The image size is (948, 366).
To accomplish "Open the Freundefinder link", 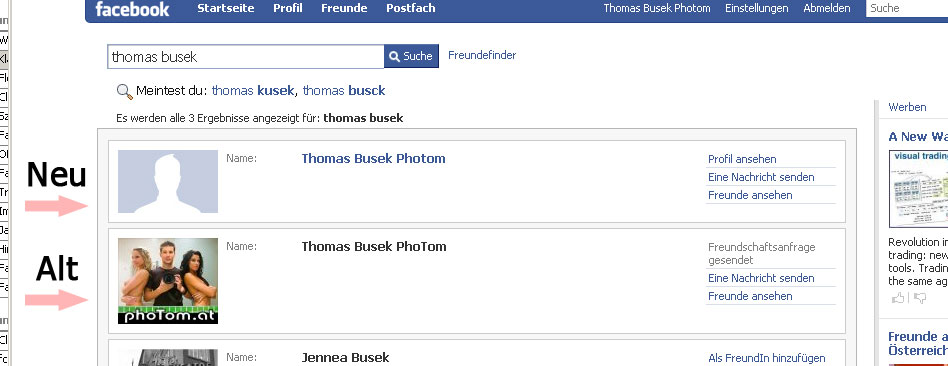I will tap(482, 55).
